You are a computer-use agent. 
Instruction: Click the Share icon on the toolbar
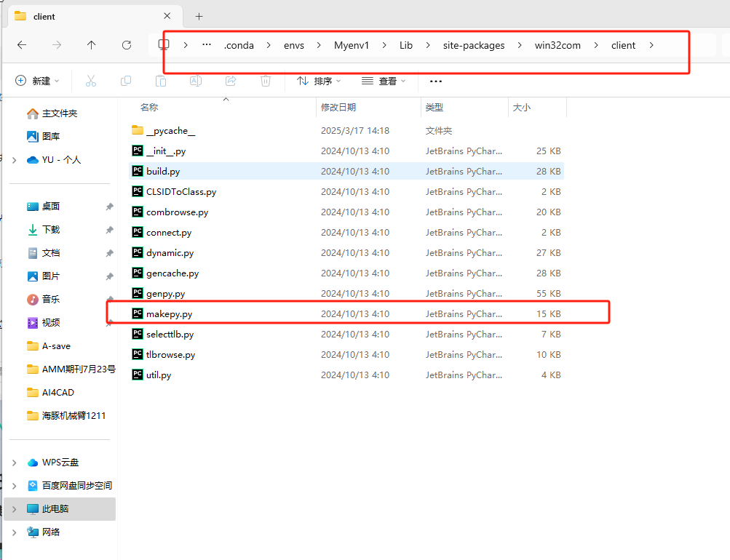point(230,81)
